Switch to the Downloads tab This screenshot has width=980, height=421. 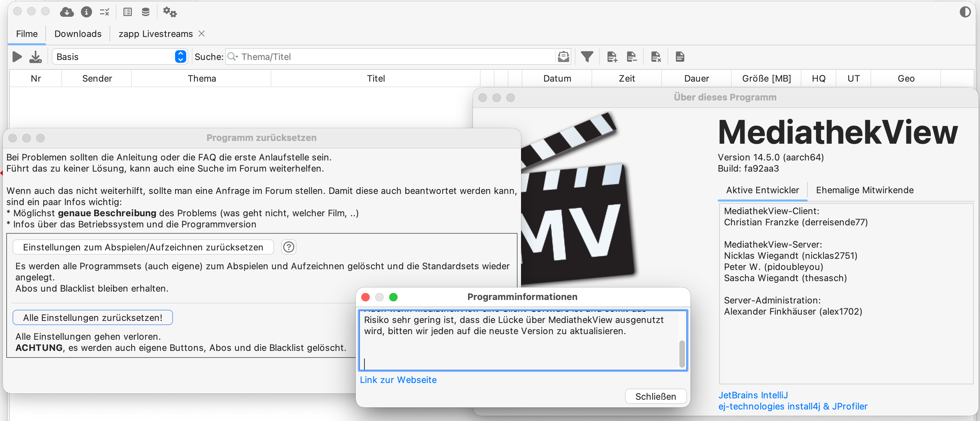click(x=78, y=34)
